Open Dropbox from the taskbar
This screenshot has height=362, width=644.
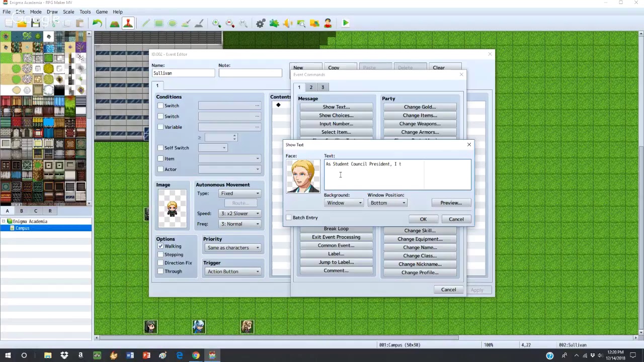click(x=64, y=355)
